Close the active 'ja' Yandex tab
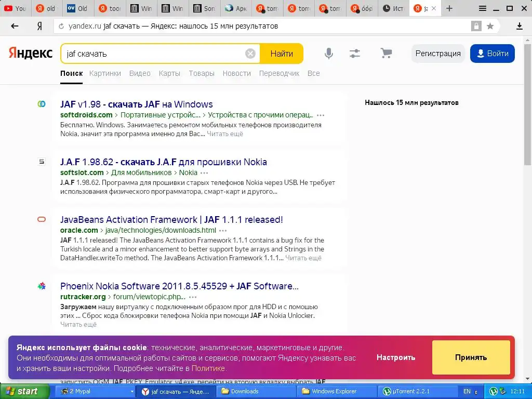Image resolution: width=532 pixels, height=399 pixels. pos(434,8)
